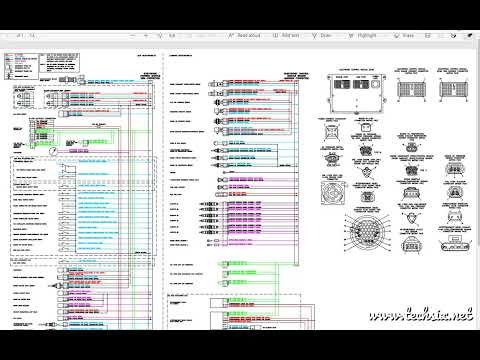Choose the Highlight tool

point(362,35)
